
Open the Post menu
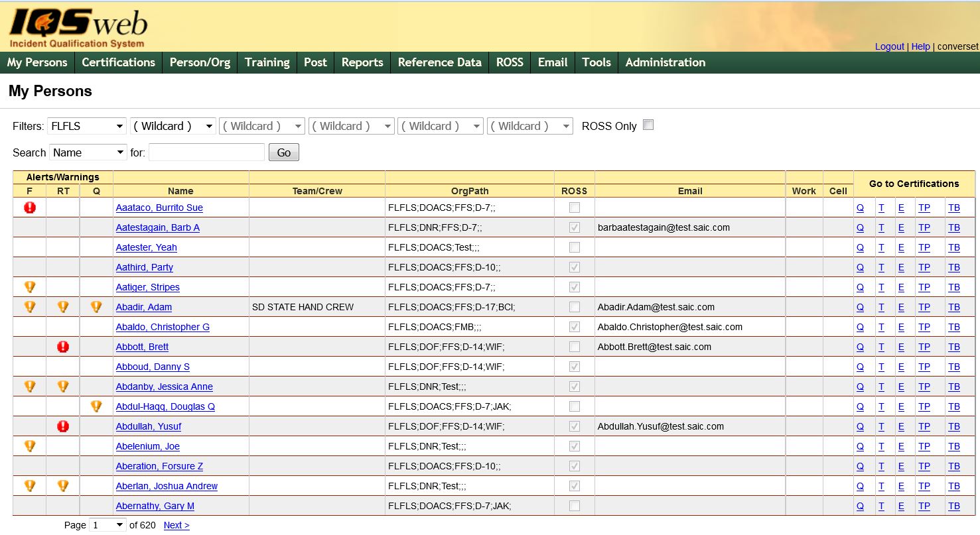pos(315,62)
